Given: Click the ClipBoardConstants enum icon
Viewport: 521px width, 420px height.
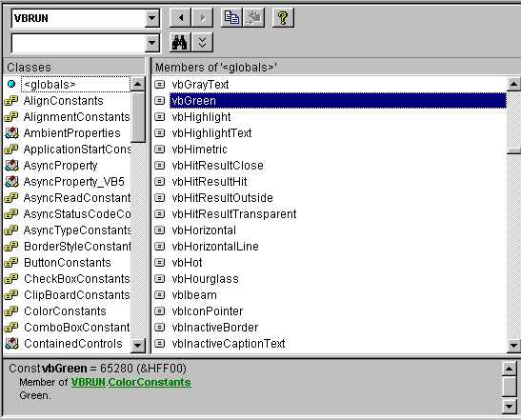Looking at the screenshot, I should (x=11, y=294).
